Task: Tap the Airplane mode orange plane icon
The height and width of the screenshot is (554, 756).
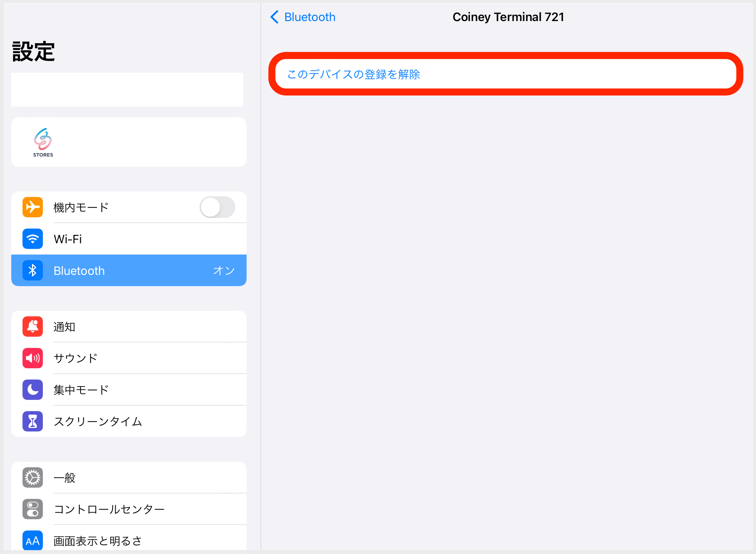Action: coord(33,207)
